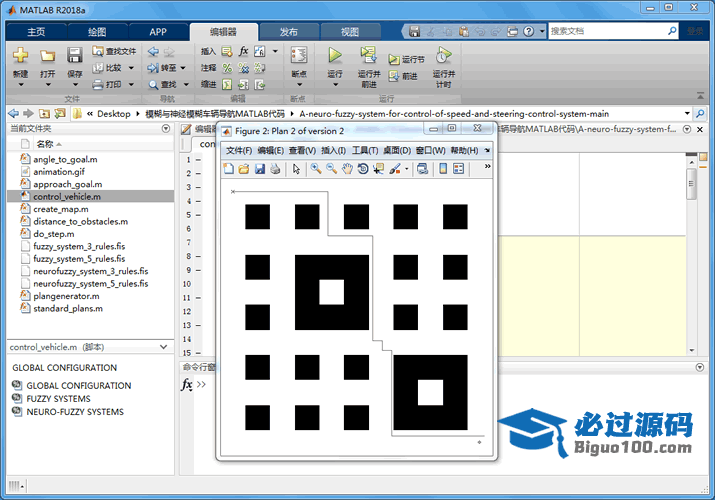Open 工具(T) menu in Figure 2

(365, 150)
